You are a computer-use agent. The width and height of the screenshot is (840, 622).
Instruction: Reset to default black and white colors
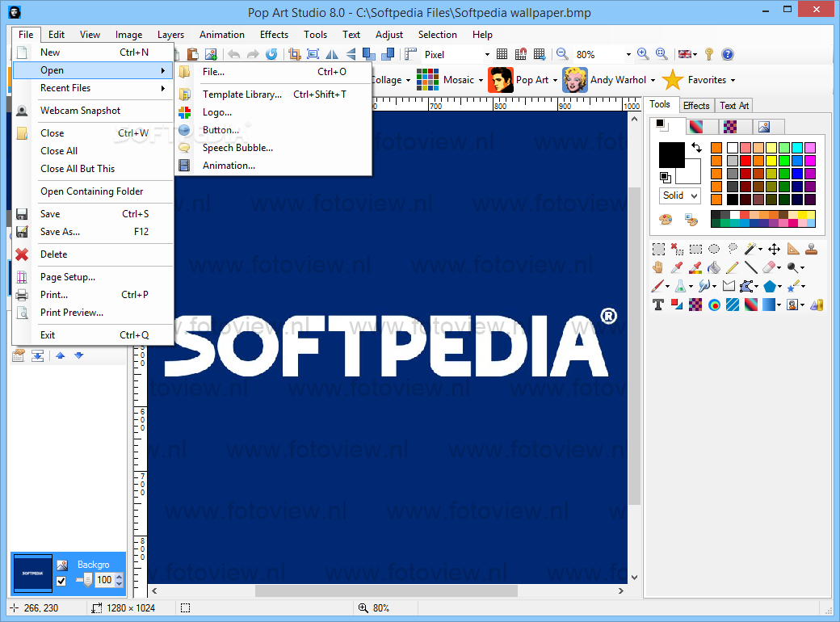pyautogui.click(x=666, y=177)
